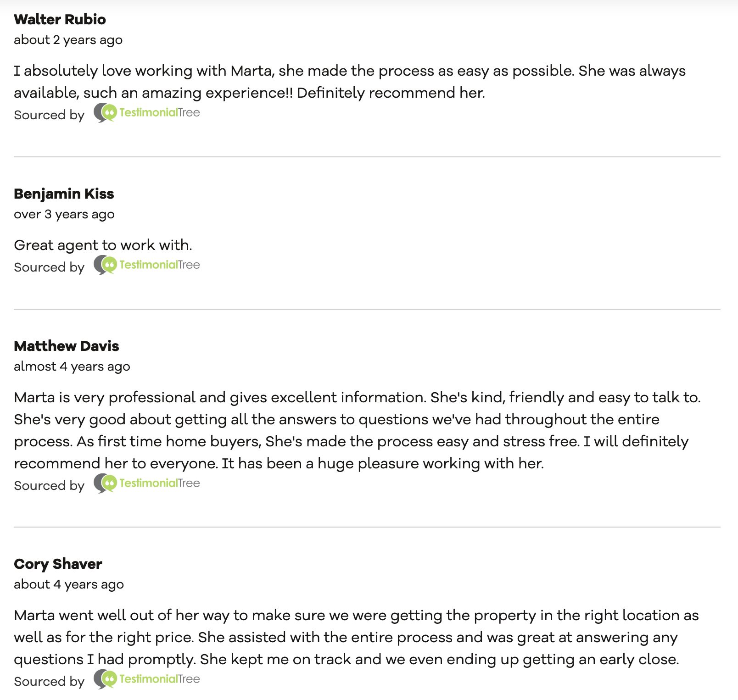Select the reviewer name Walter Rubio

[x=60, y=19]
